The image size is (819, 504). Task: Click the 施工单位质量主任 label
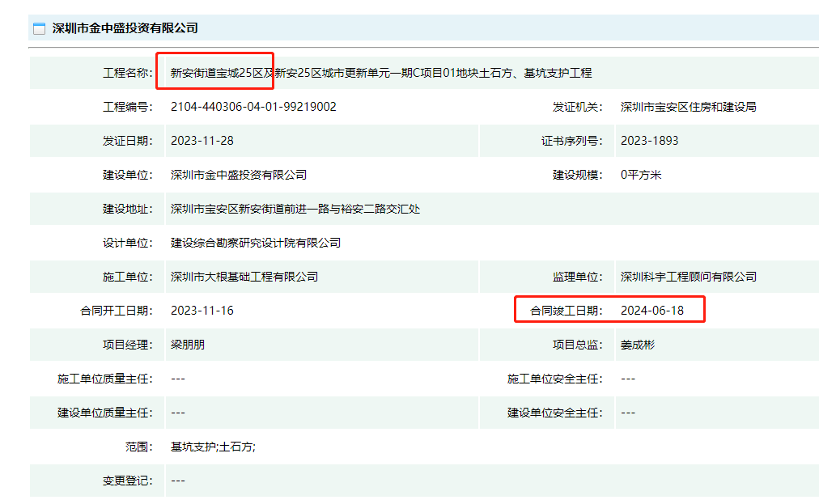tap(105, 379)
